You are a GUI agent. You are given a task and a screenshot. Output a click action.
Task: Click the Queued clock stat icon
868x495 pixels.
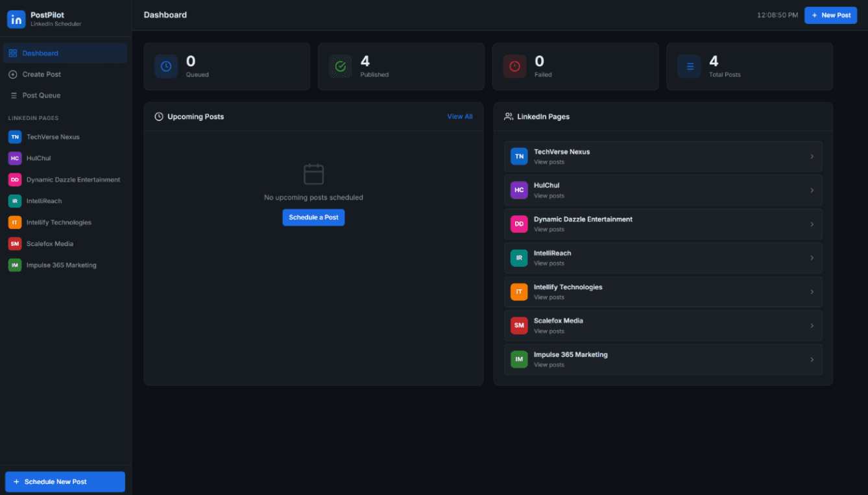[x=166, y=66]
